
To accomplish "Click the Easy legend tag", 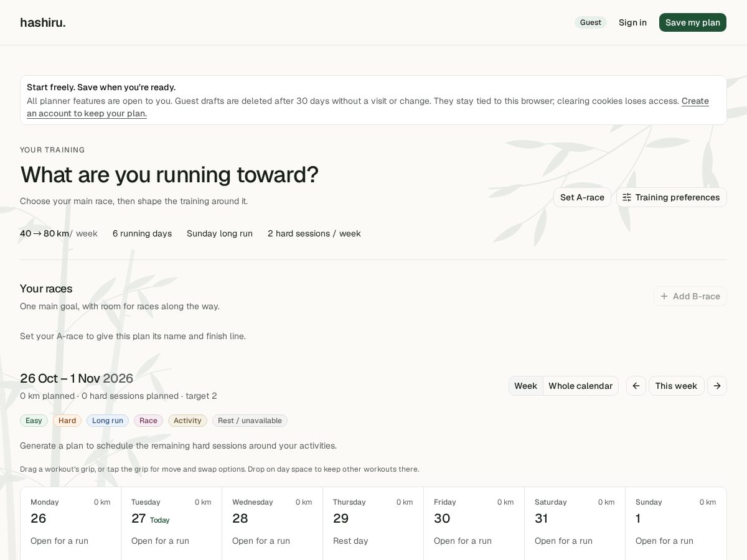I will coord(34,421).
